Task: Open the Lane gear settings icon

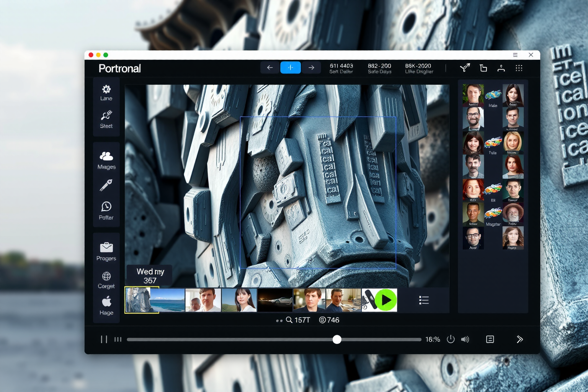Action: [106, 89]
